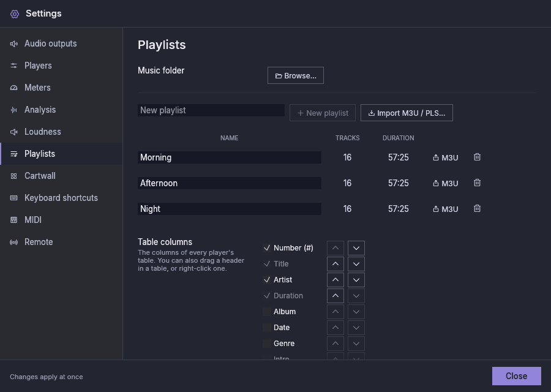Click the Analysis waveform icon
551x392 pixels.
pos(13,110)
